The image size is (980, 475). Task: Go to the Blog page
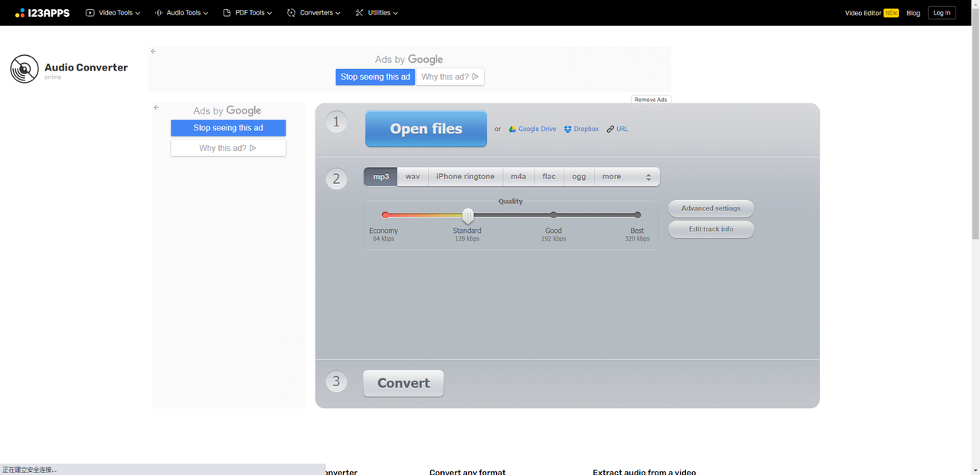click(x=913, y=13)
